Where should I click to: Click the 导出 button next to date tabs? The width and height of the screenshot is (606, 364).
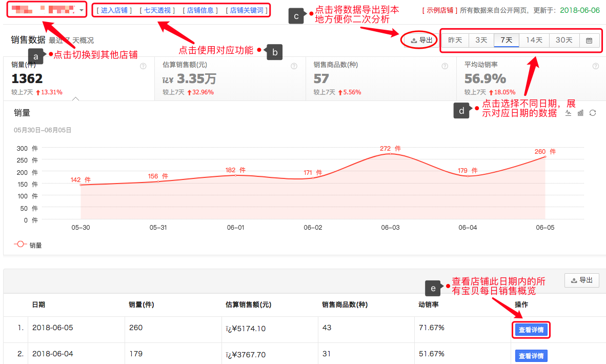tap(421, 40)
